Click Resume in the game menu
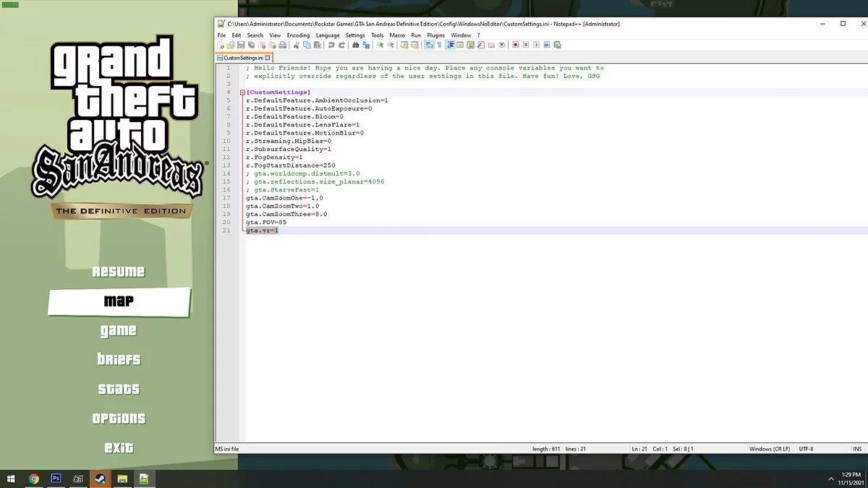The image size is (868, 488). 119,272
